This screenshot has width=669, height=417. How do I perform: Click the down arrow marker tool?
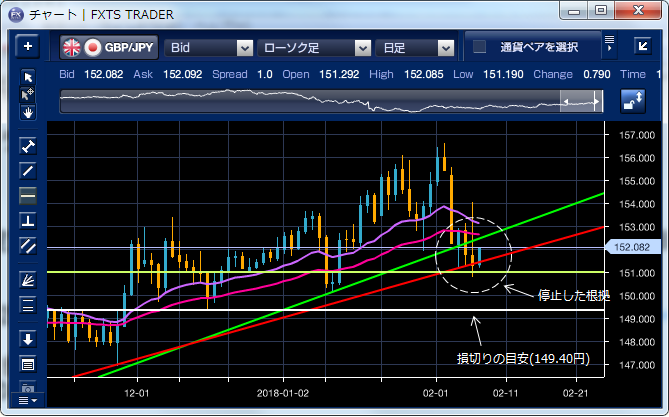point(28,339)
